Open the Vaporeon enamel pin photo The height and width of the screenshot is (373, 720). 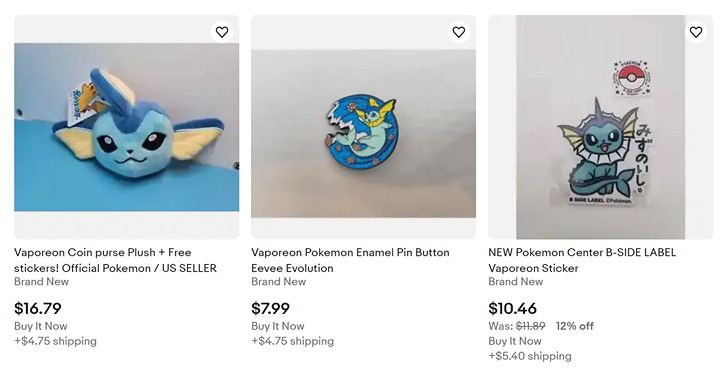click(x=363, y=133)
